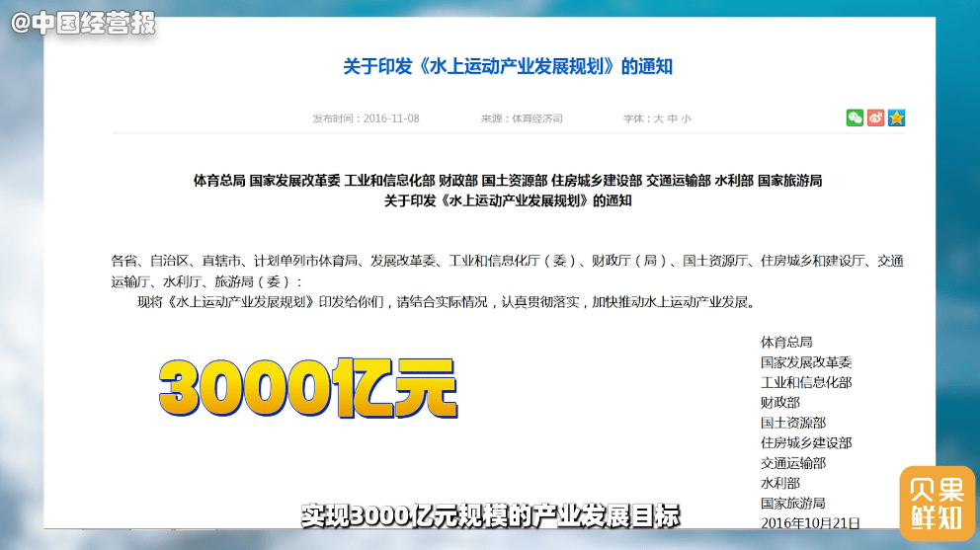Click the @中国经营报 watermark
Viewport: 980px width, 550px height.
pyautogui.click(x=84, y=24)
